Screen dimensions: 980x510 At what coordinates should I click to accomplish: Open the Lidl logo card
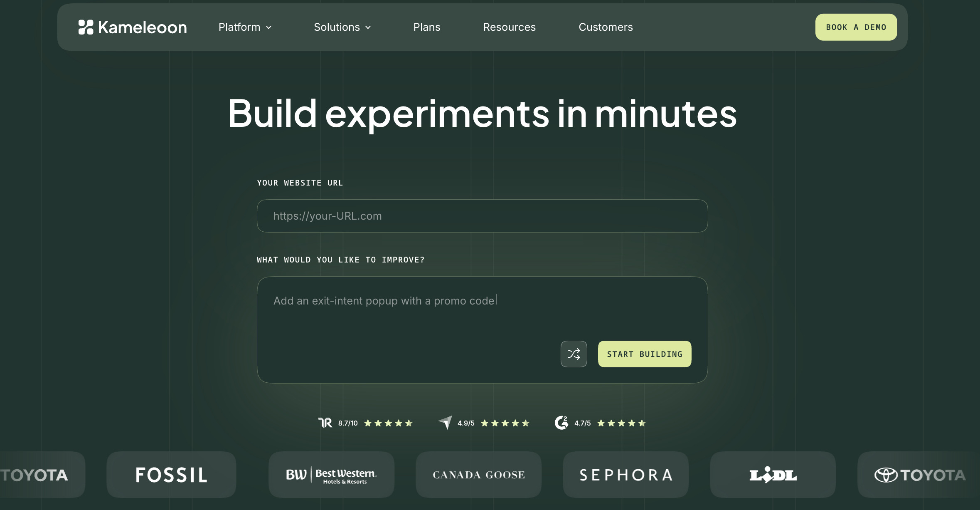click(x=773, y=475)
